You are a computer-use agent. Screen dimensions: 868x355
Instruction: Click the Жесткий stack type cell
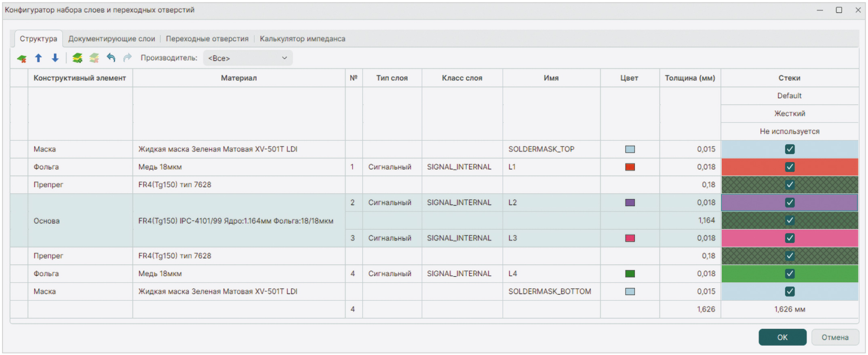790,114
